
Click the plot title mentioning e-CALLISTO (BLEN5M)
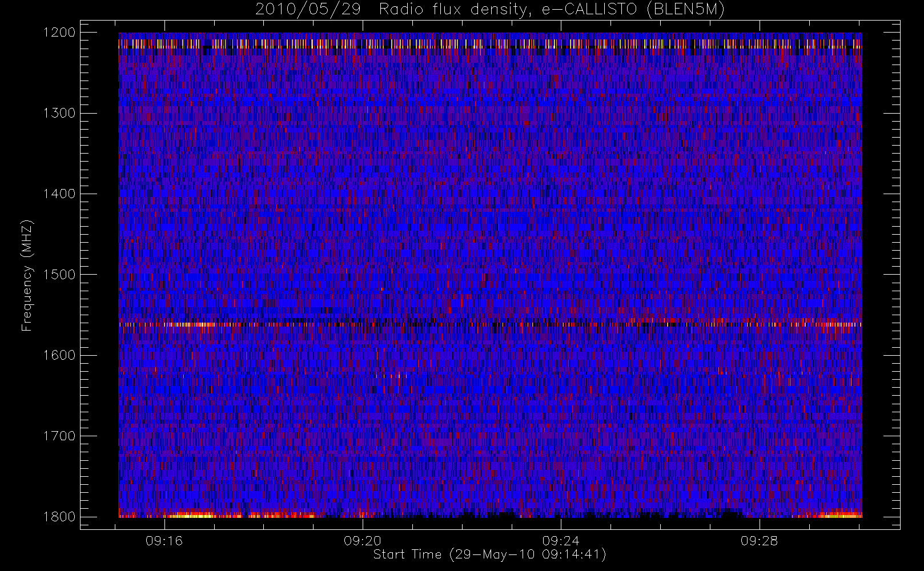(490, 10)
